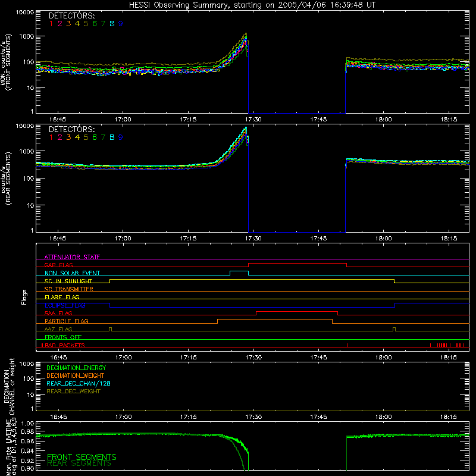
Task: Click the SC_TRANSMITTER flag label
Action: click(69, 289)
